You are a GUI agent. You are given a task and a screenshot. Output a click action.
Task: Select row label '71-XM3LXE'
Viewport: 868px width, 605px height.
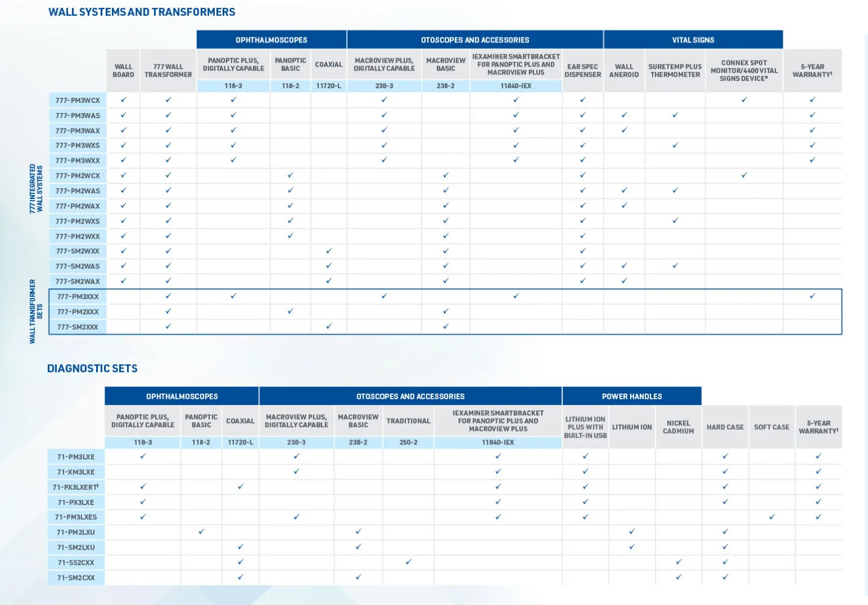click(x=76, y=472)
